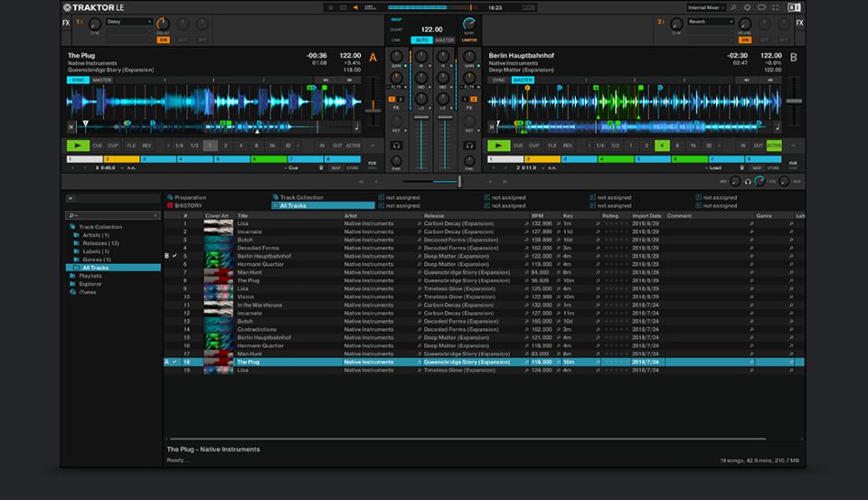Toggle the ACTIVE loop button on Deck B
The width and height of the screenshot is (868, 500).
pos(774,145)
